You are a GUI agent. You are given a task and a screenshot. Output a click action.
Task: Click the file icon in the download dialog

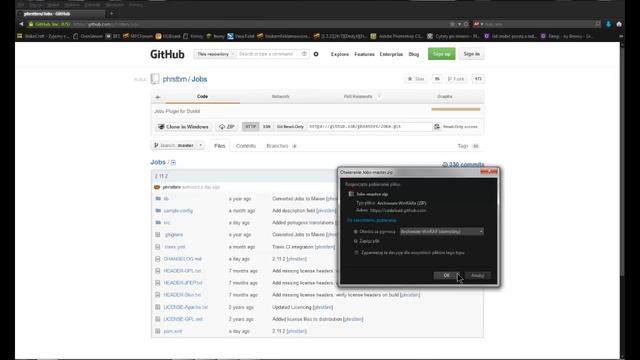click(351, 194)
